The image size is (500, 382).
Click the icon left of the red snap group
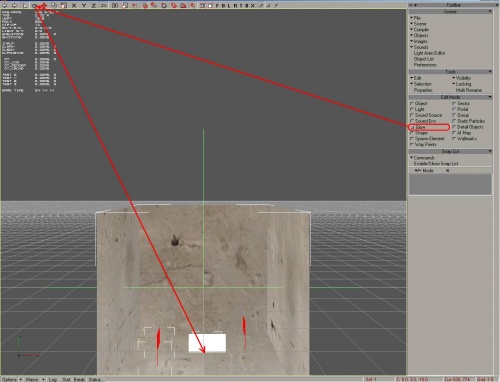click(133, 5)
